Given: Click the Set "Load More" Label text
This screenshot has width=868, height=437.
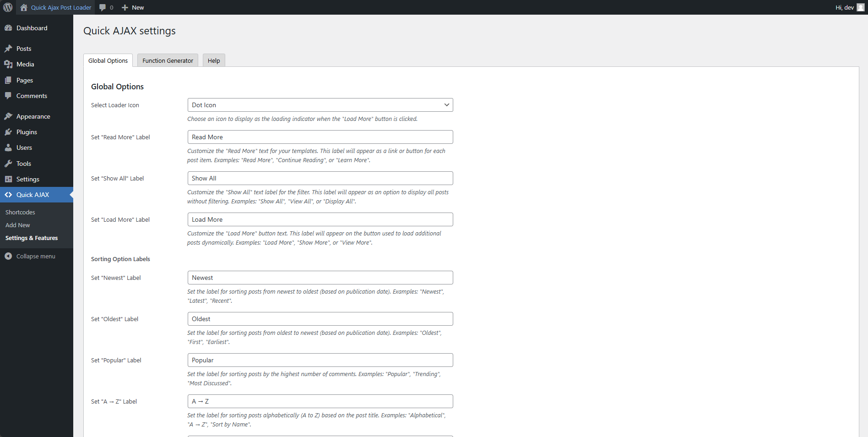Looking at the screenshot, I should click(x=120, y=219).
